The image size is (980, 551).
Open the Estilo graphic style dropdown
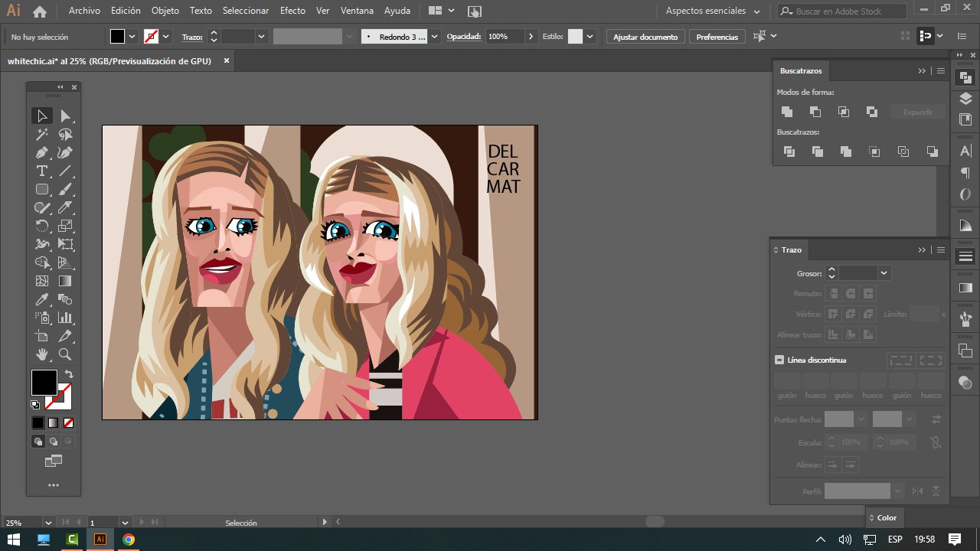591,37
